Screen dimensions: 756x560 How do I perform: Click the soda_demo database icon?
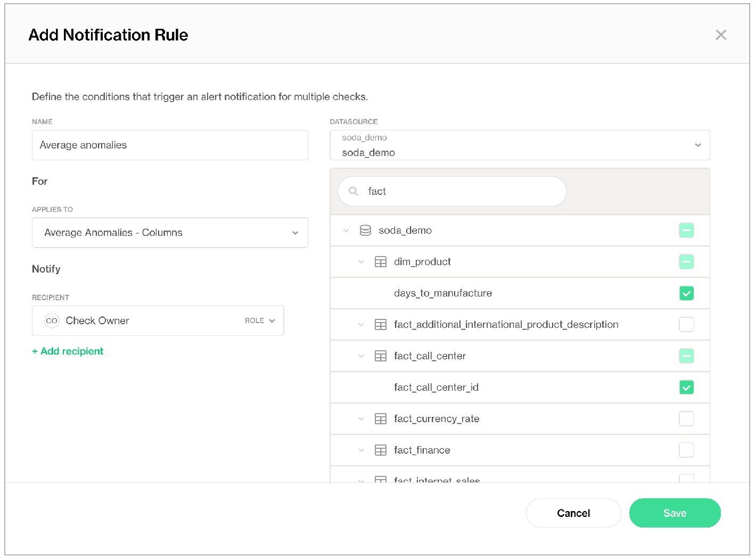(365, 230)
